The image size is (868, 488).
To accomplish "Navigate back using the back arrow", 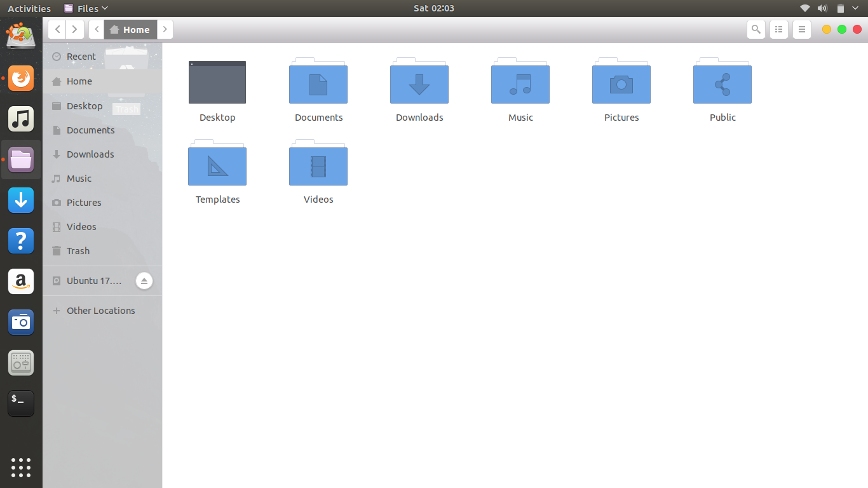I will pos(57,29).
